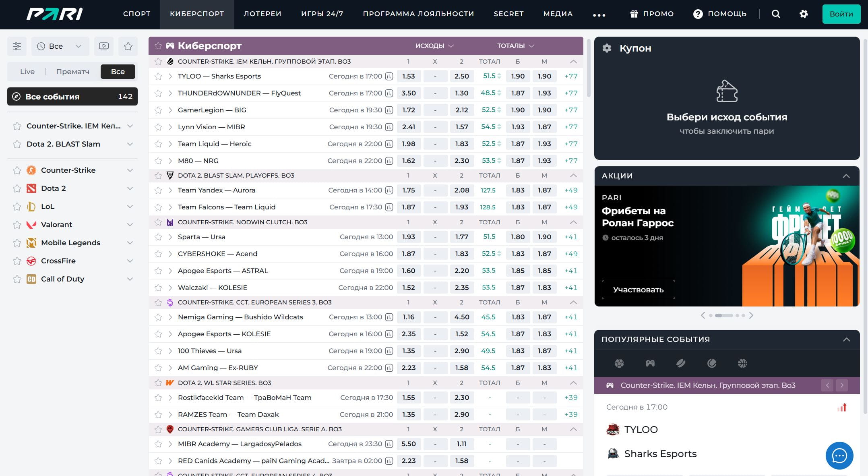This screenshot has width=868, height=476.
Task: Open the live chat support bubble
Action: pos(839,455)
